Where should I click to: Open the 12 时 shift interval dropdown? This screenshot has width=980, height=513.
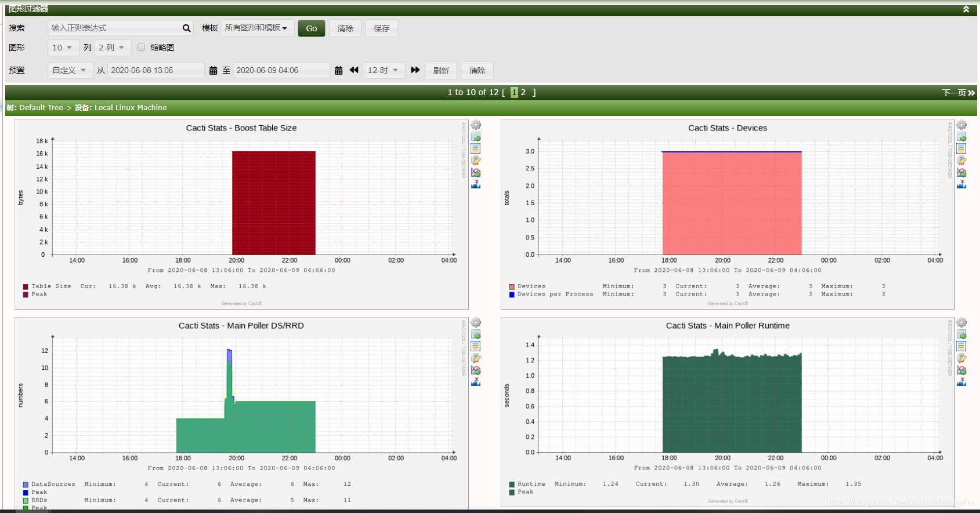tap(384, 70)
